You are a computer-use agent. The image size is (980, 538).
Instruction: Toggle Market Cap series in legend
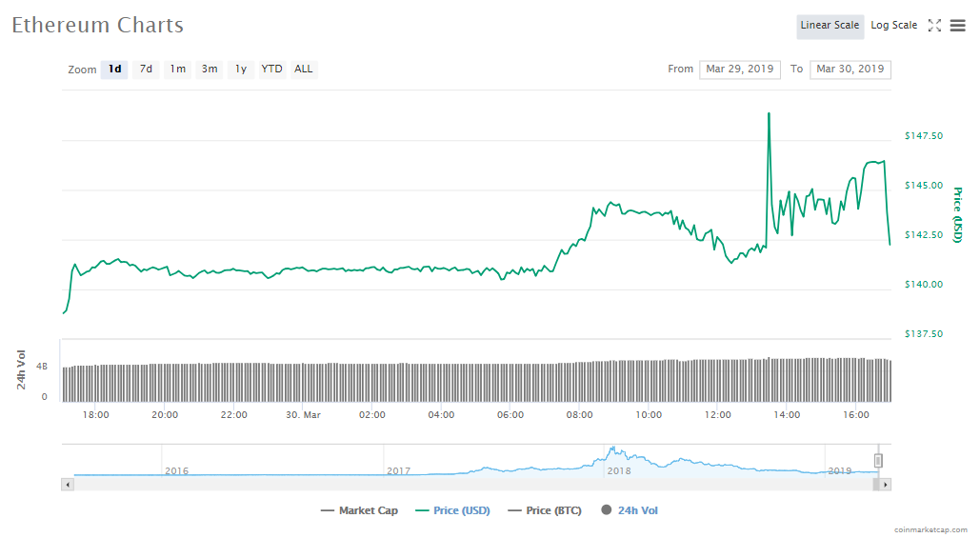point(359,511)
